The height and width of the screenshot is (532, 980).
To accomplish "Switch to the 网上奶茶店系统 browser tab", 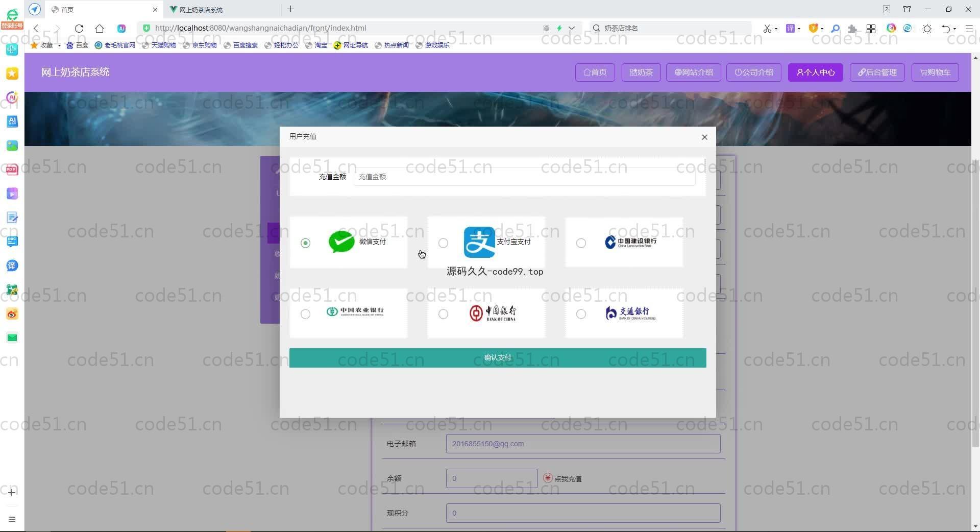I will [223, 10].
